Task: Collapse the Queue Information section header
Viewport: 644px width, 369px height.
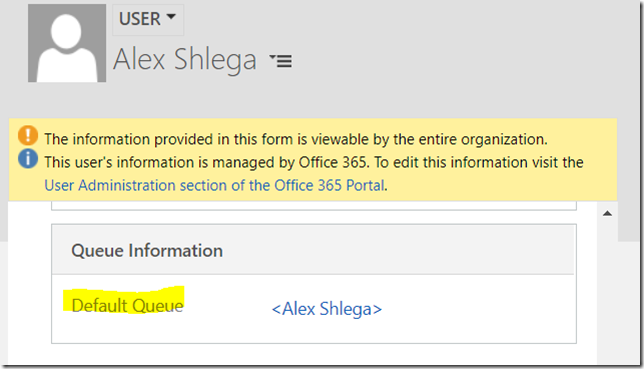Action: 314,250
